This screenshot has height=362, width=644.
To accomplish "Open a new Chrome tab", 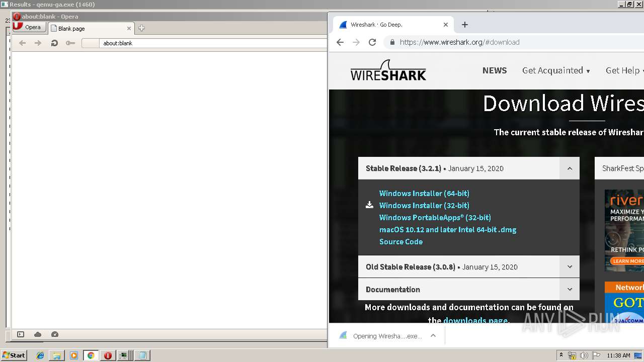I will 464,25.
